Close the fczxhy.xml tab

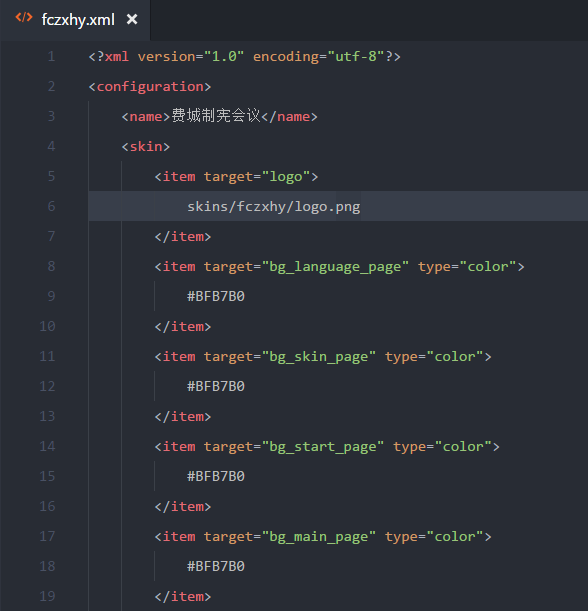coord(132,19)
